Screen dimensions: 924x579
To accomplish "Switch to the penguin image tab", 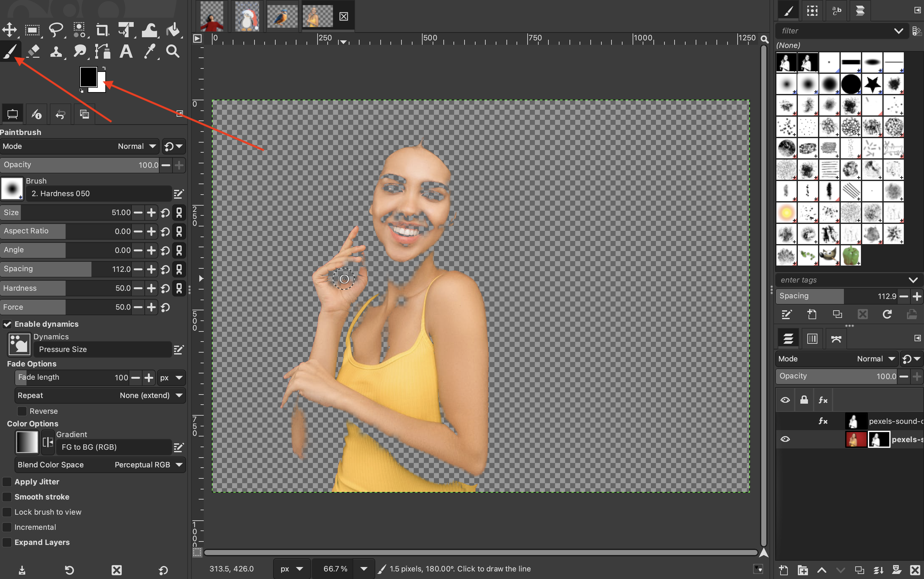I will pyautogui.click(x=247, y=16).
